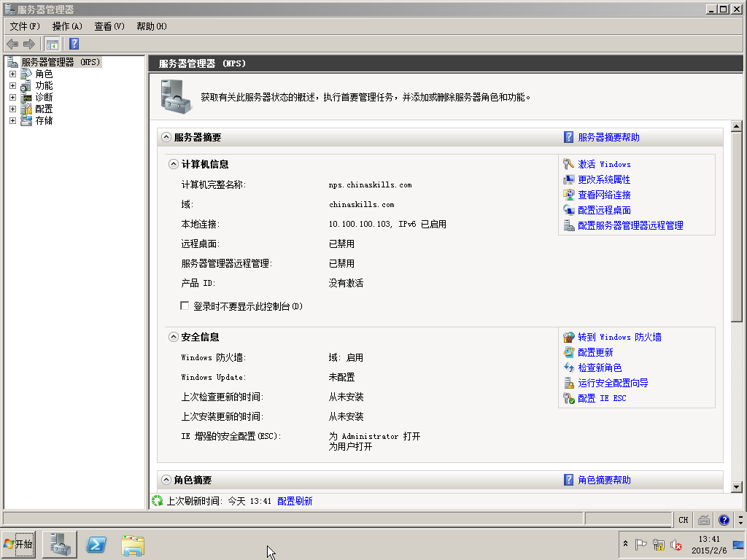Click the icon beside 配置远程桌面
The height and width of the screenshot is (560, 747).
pos(568,210)
